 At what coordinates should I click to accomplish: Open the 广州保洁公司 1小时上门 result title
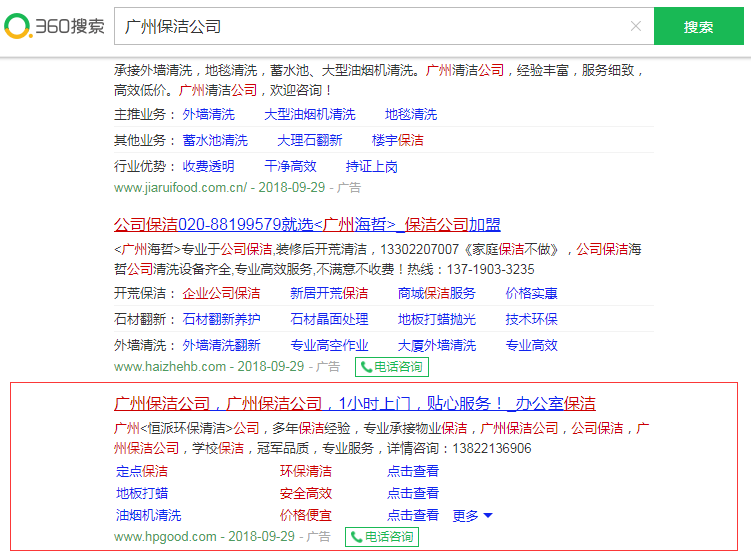tap(354, 404)
